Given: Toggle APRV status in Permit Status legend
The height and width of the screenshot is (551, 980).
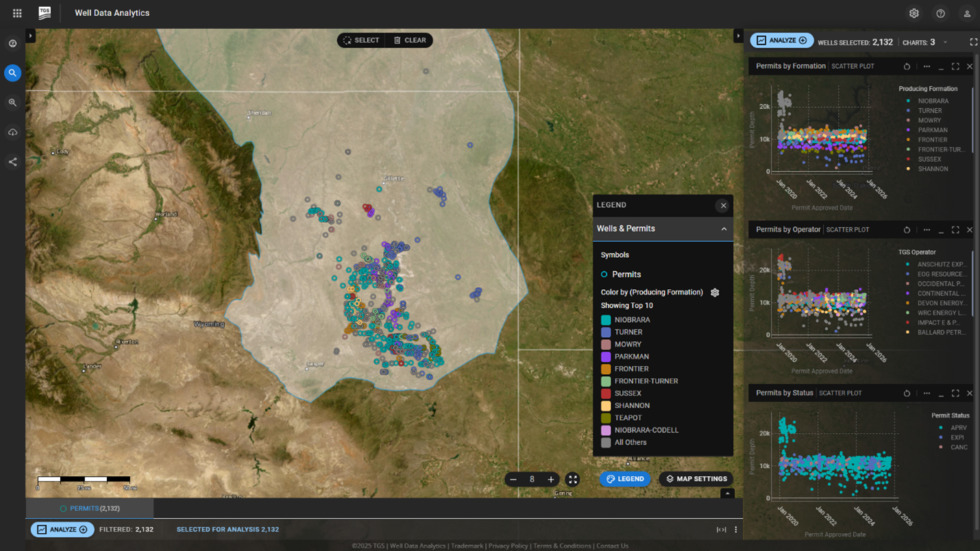Looking at the screenshot, I should (x=958, y=428).
